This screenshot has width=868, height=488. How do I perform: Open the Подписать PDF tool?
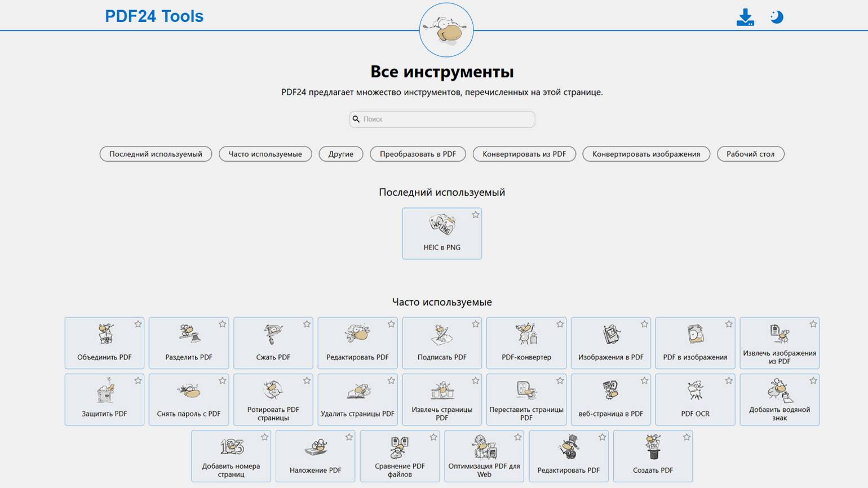pyautogui.click(x=442, y=343)
